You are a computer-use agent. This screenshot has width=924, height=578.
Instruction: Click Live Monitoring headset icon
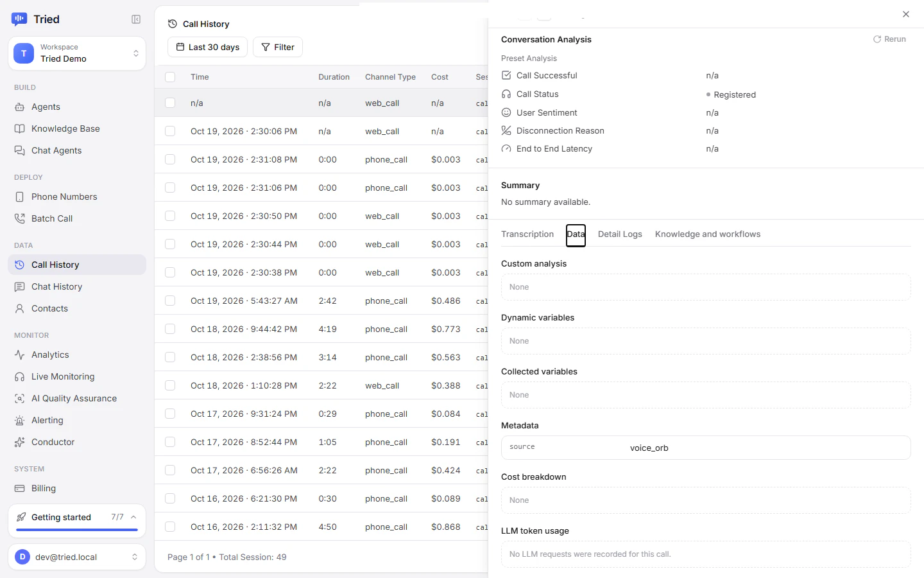coord(20,376)
